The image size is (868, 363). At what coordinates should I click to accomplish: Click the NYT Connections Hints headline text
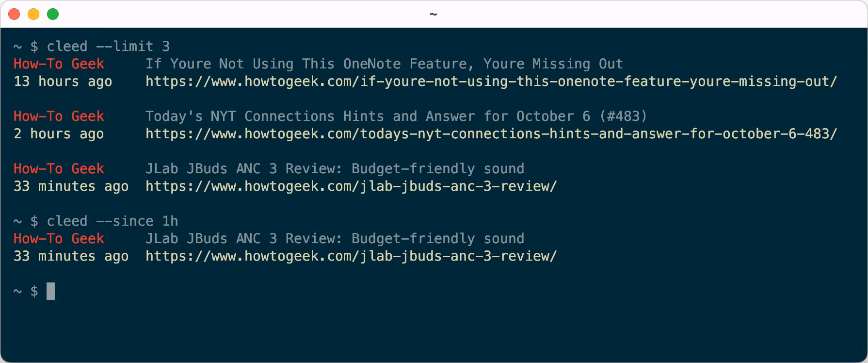point(396,116)
